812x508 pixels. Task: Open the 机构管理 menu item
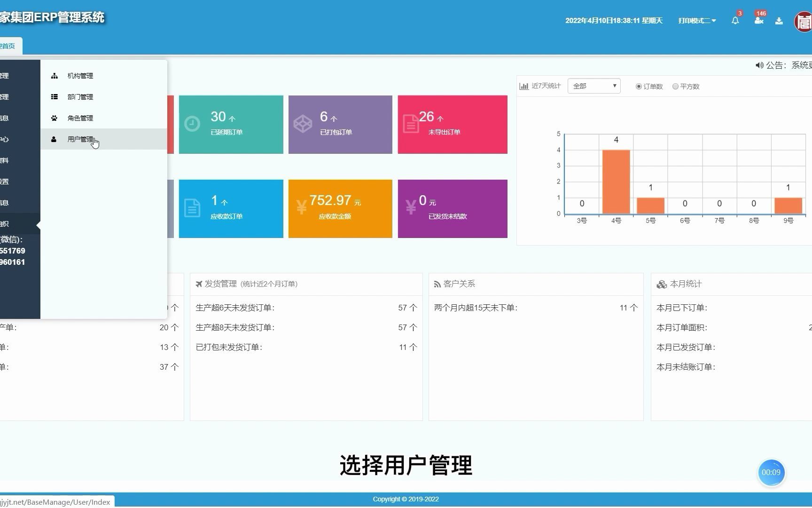tap(104, 76)
